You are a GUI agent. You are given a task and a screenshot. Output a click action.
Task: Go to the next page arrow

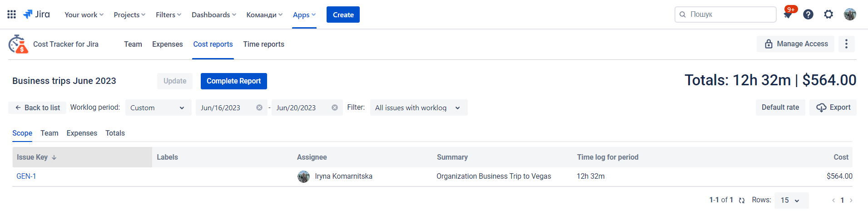[851, 200]
